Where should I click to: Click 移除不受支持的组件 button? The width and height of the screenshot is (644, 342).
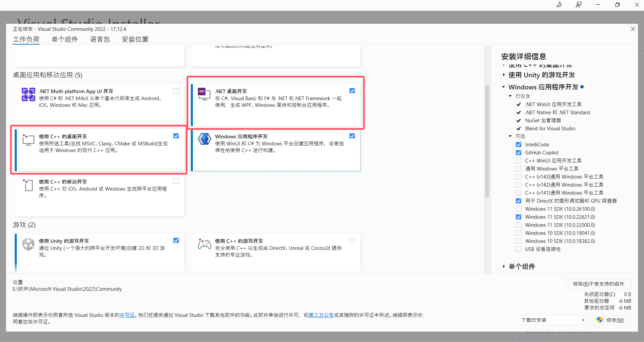(598, 284)
